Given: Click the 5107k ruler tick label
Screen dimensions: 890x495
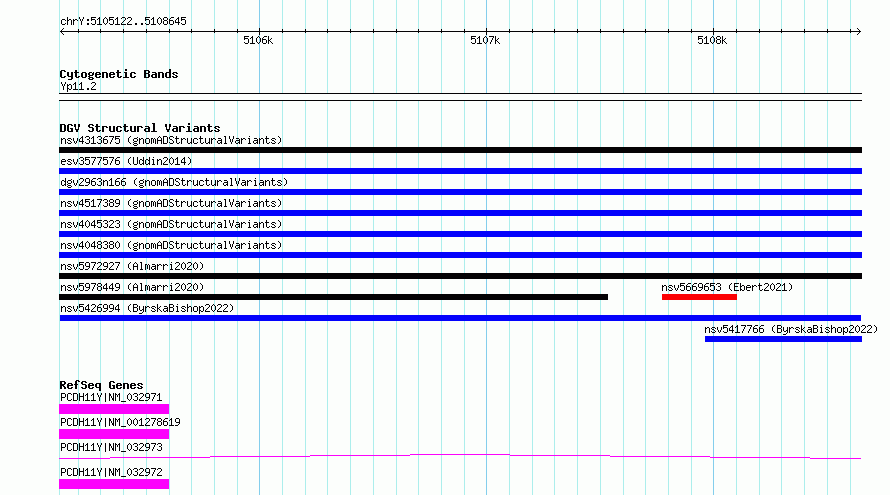Looking at the screenshot, I should [485, 40].
